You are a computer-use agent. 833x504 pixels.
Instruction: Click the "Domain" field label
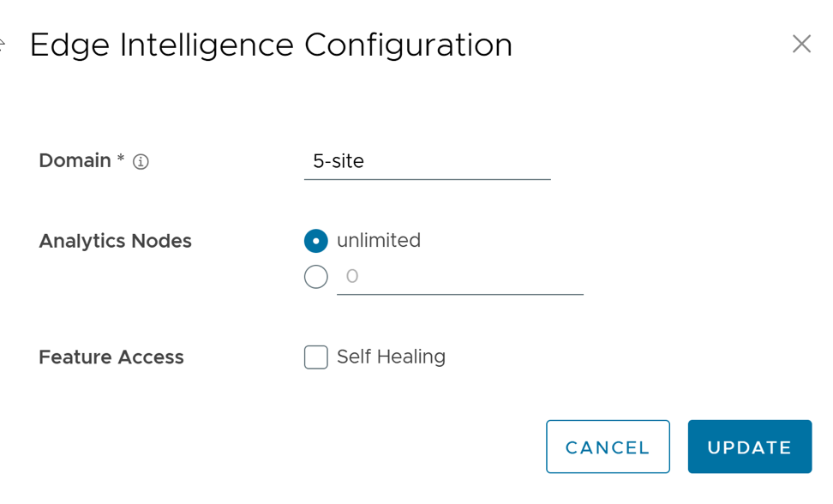(x=75, y=161)
